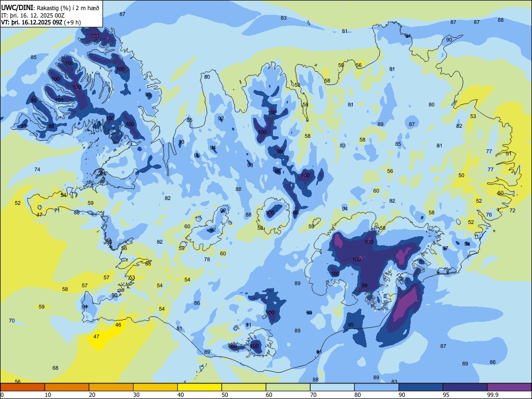The image size is (532, 399).
Task: Pick the 20–30 light orange legend swatch
Action: coord(111,387)
